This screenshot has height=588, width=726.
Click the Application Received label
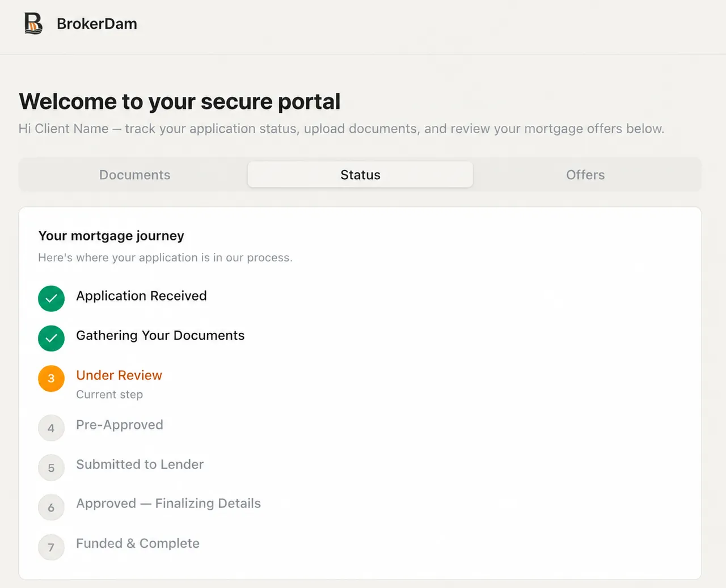point(141,296)
